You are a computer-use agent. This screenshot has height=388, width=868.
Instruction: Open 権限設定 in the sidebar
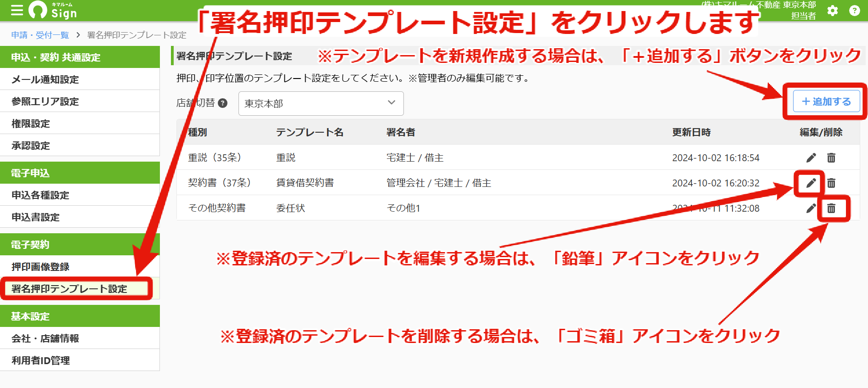80,124
